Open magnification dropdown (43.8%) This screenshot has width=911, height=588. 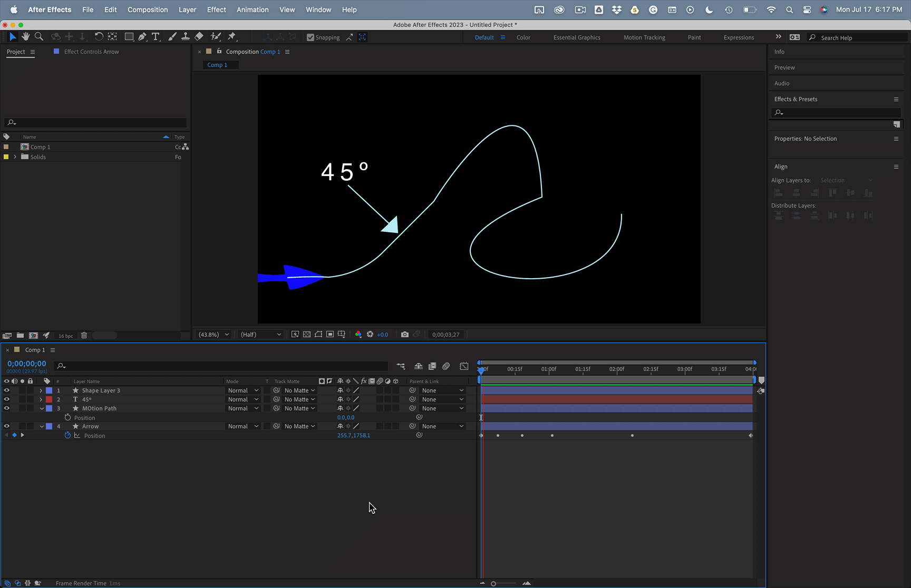(x=214, y=335)
